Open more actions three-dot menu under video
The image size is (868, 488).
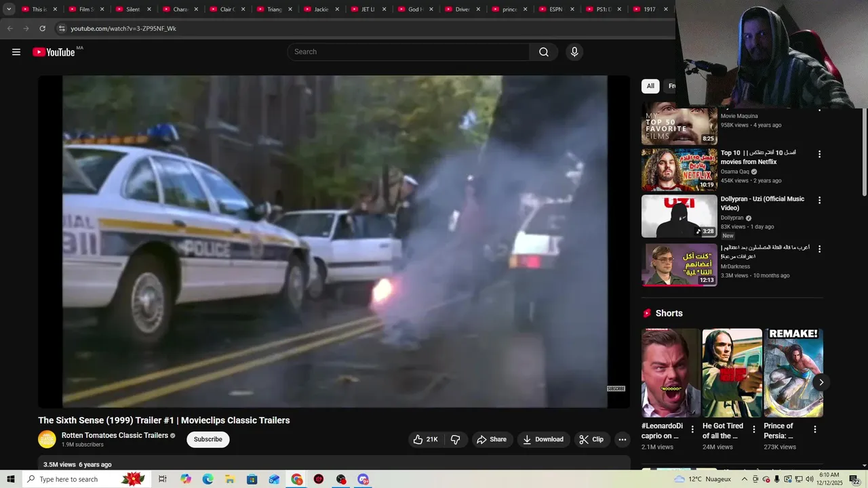(x=622, y=439)
